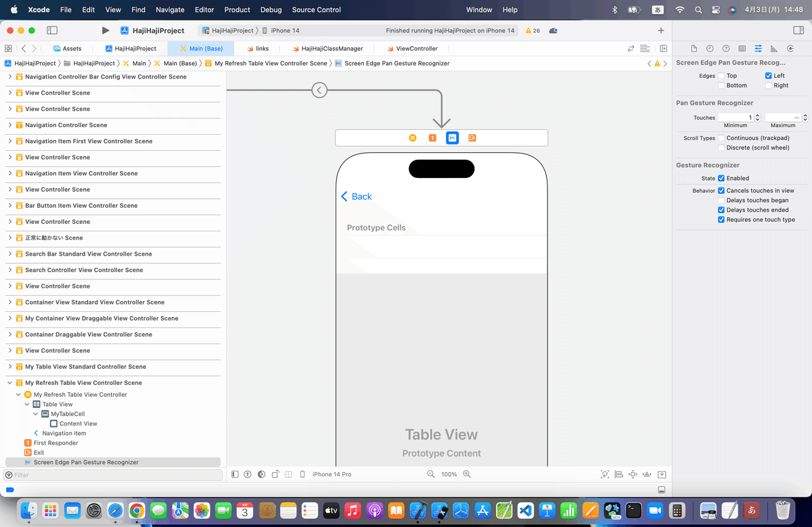Viewport: 812px width, 527px height.
Task: Toggle the Enabled state checkbox
Action: 721,178
